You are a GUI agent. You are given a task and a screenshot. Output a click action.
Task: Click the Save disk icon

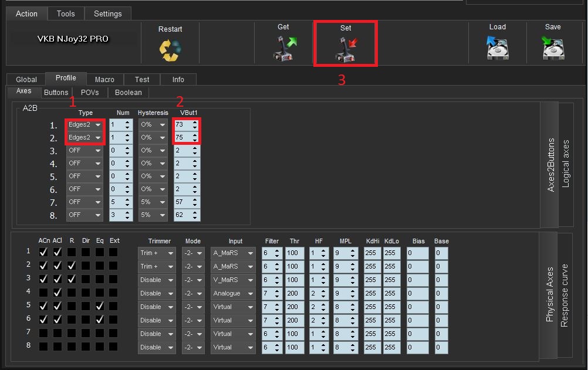pos(553,49)
